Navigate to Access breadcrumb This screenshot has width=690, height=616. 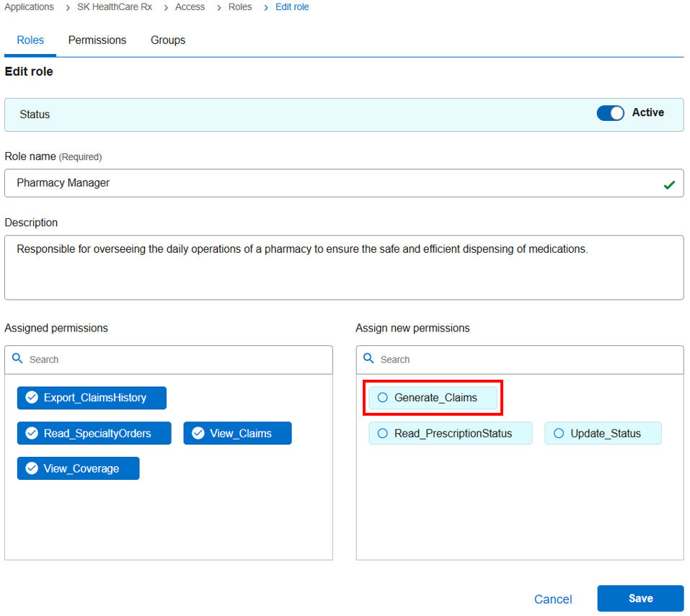(x=190, y=7)
